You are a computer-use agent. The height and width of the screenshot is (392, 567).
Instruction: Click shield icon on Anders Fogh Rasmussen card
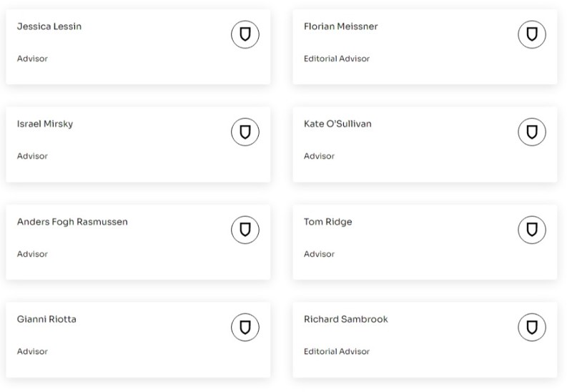[x=245, y=229]
